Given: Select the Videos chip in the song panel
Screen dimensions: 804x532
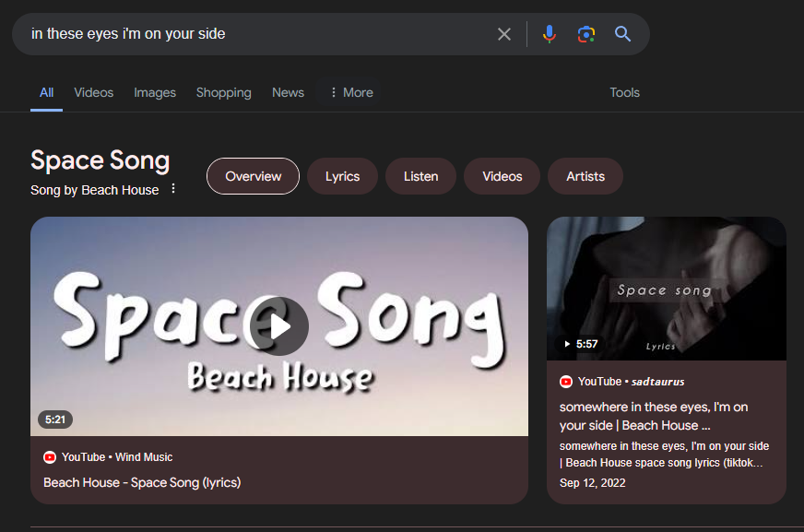Looking at the screenshot, I should [x=502, y=176].
